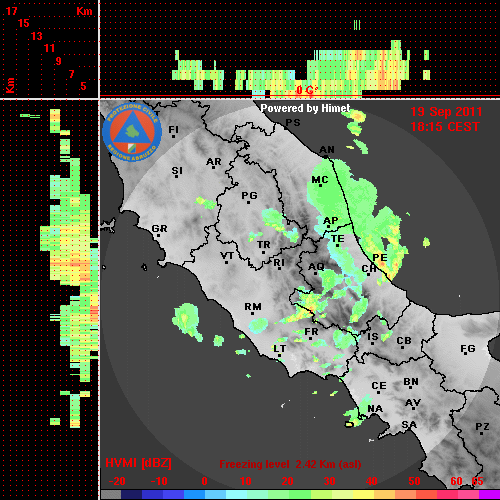The height and width of the screenshot is (500, 500).
Task: Click the '0' dBZ scale value
Action: click(204, 481)
